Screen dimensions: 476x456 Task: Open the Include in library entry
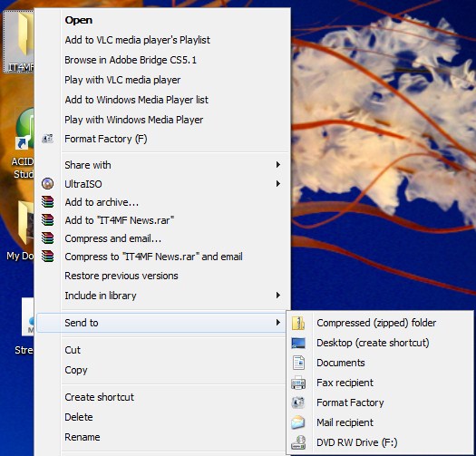pyautogui.click(x=162, y=296)
